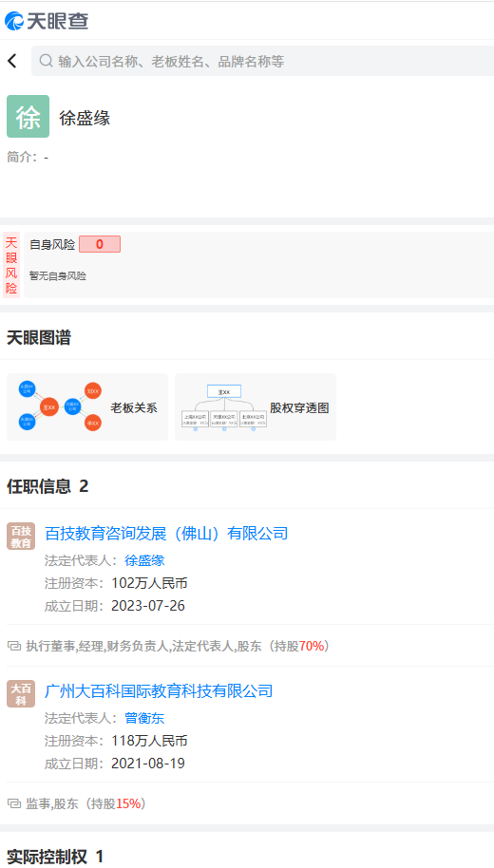Open 广州大百科国际教育科技有限公司 link
The width and height of the screenshot is (494, 868).
(x=159, y=690)
